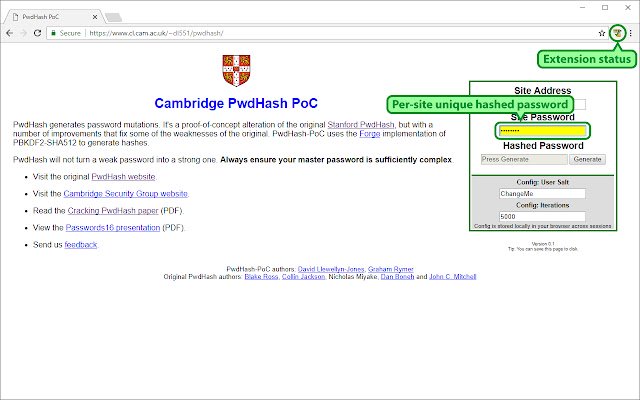Click the Cambridge PwdHash PoC heading
The width and height of the screenshot is (640, 400).
(x=236, y=103)
